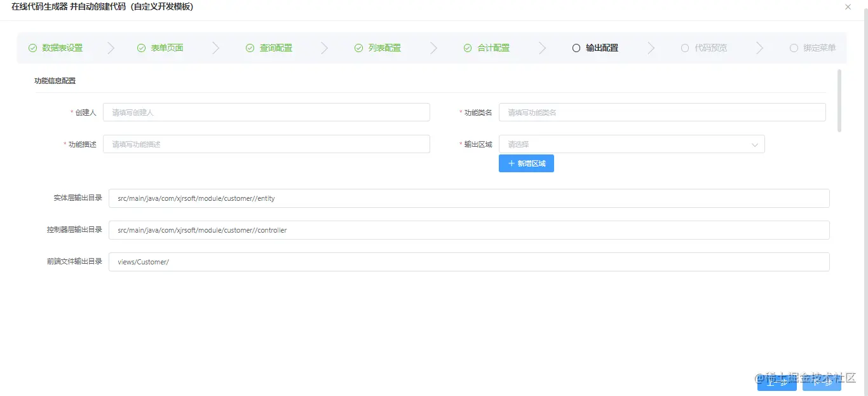Click the green checkmark on 数据表设置 step
The width and height of the screenshot is (868, 396).
[x=32, y=48]
